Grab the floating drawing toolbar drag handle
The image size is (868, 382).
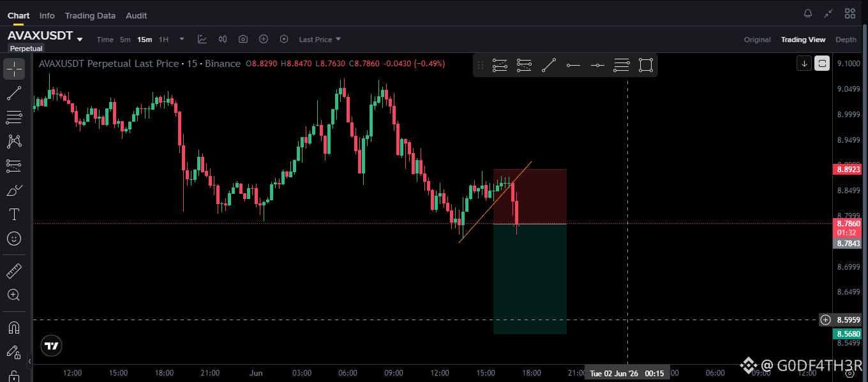pos(481,65)
